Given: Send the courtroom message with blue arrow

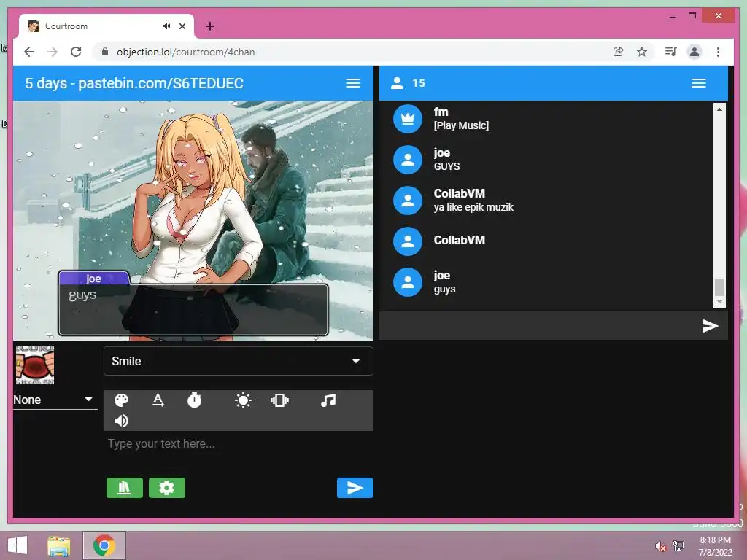Looking at the screenshot, I should pos(355,488).
